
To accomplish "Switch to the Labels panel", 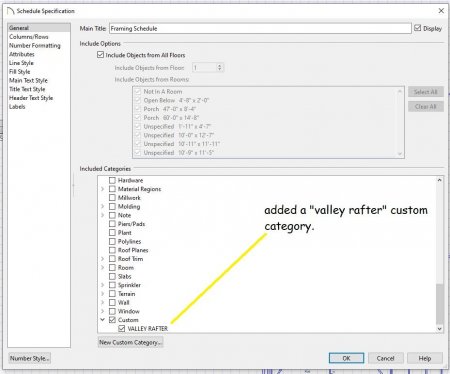I will (17, 107).
